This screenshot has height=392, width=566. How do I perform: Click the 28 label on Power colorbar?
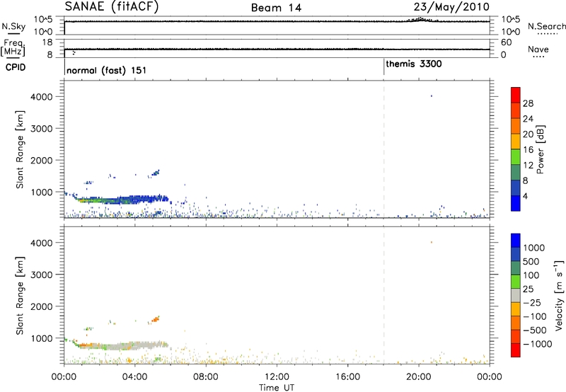coord(528,103)
